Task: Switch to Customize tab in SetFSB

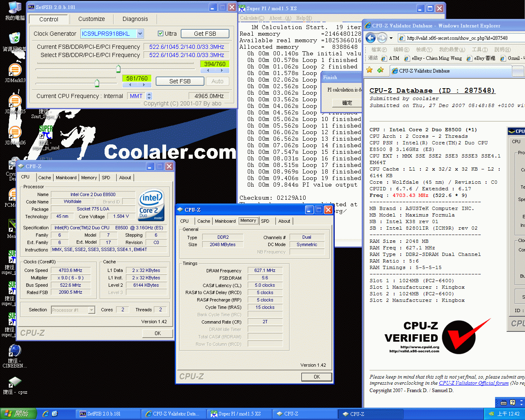Action: tap(91, 19)
